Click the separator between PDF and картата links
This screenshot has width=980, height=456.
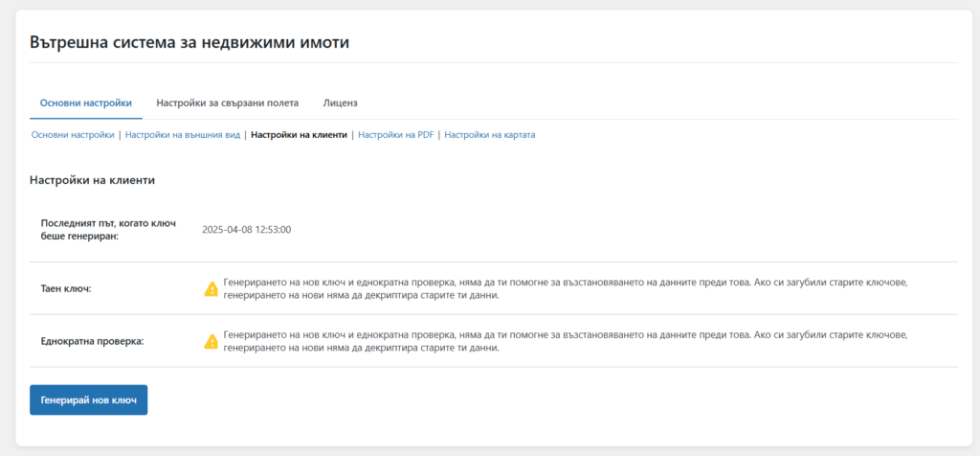click(x=439, y=135)
